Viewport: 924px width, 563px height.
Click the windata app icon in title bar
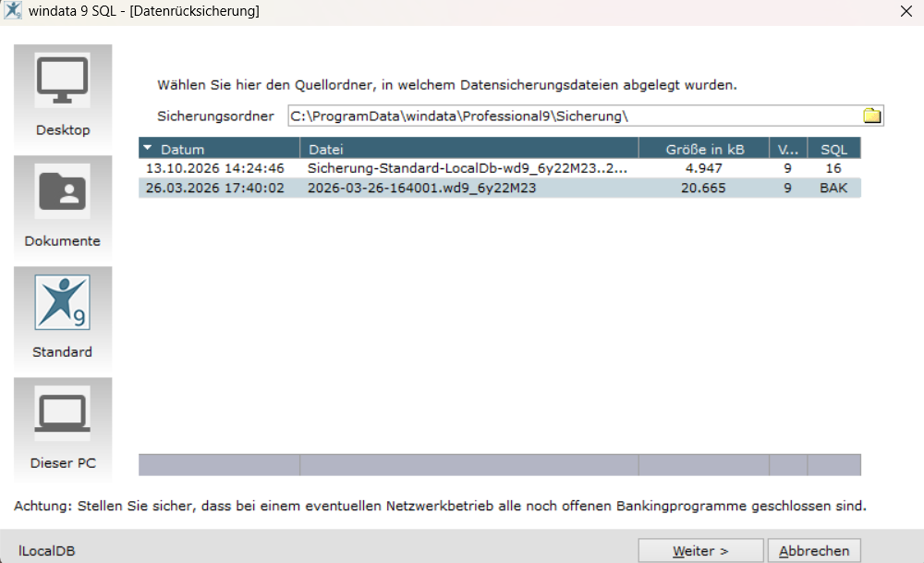click(x=12, y=10)
